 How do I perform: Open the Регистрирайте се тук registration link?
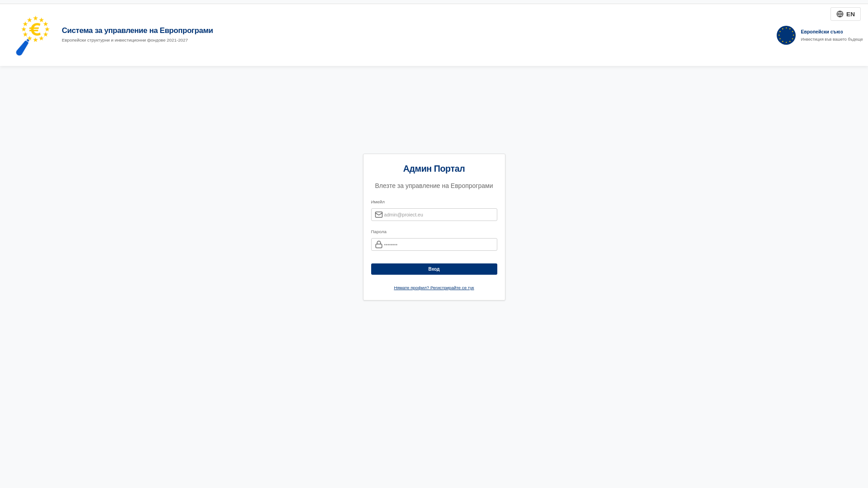click(452, 288)
